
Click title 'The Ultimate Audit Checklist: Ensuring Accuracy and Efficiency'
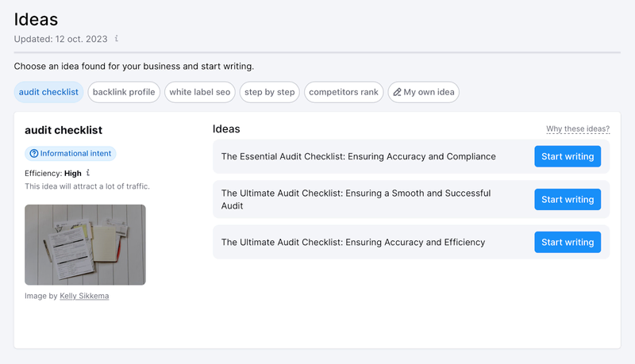353,242
